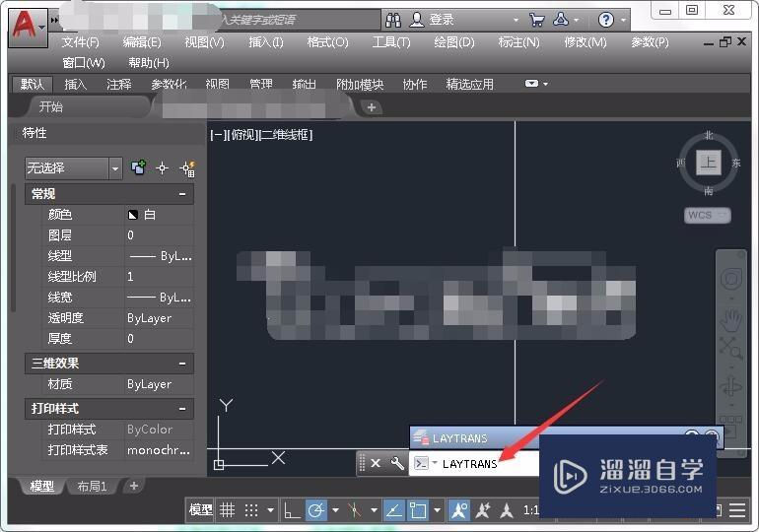
Task: Open snap mode dropdown arrow in status bar
Action: [271, 510]
